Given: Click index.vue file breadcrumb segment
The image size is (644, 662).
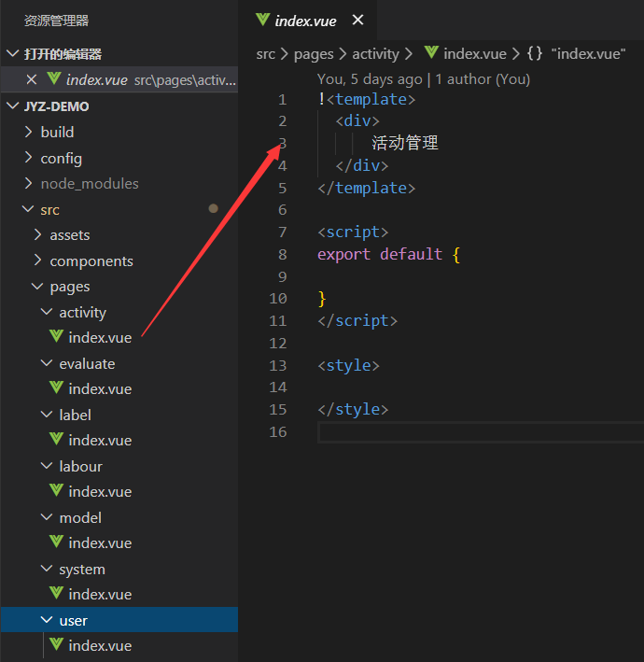Looking at the screenshot, I should tap(475, 54).
